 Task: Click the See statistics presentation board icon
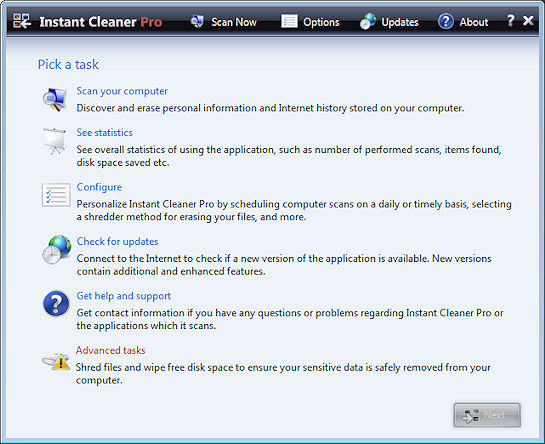click(55, 141)
